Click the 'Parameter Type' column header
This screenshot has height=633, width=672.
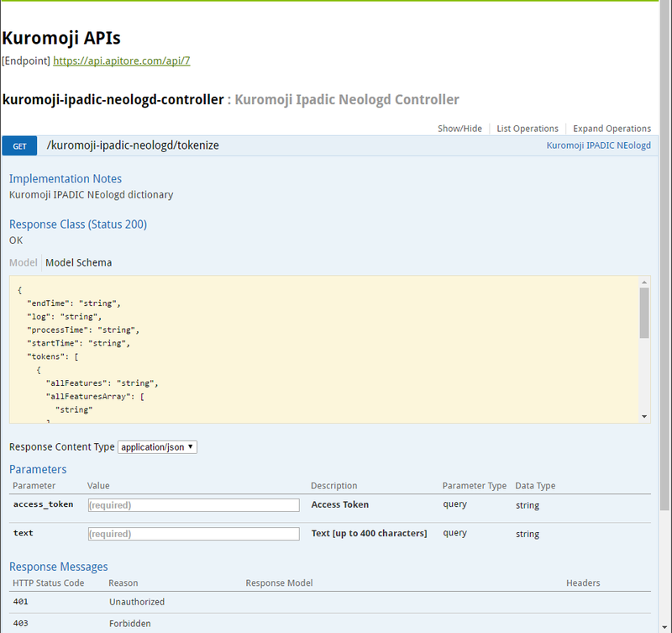point(474,486)
